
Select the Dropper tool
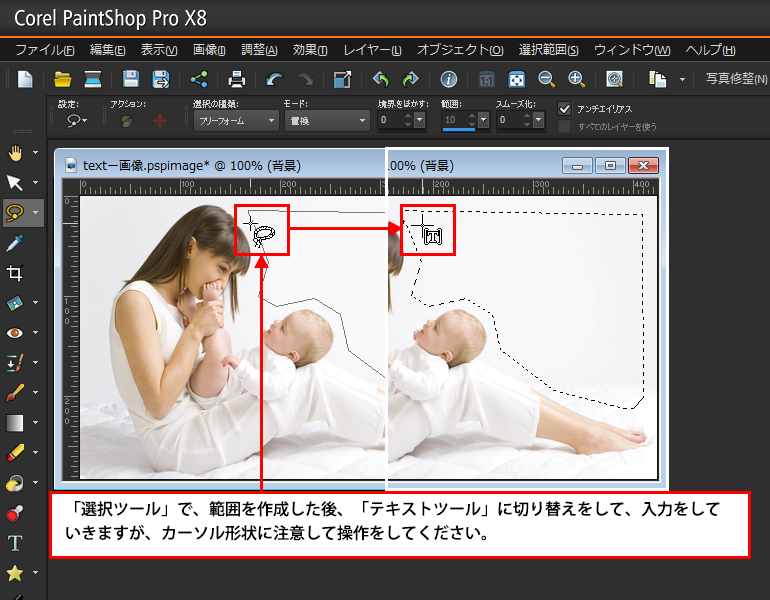(x=15, y=243)
